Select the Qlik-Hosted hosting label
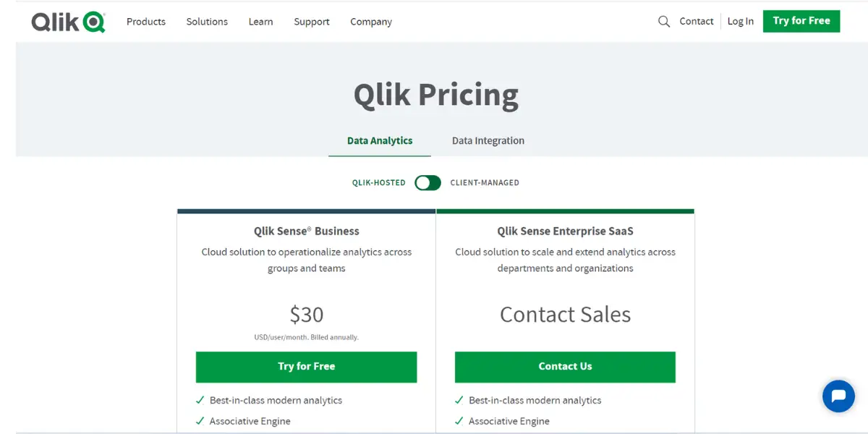This screenshot has height=434, width=868. (379, 183)
